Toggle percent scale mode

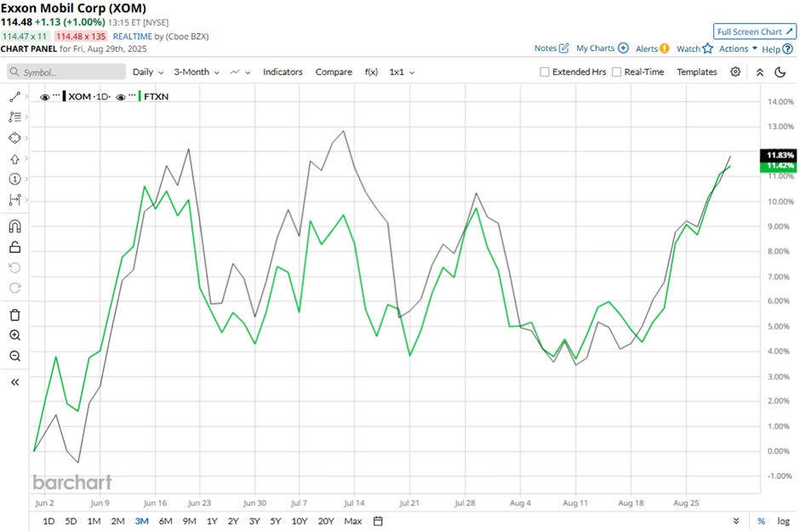point(761,521)
